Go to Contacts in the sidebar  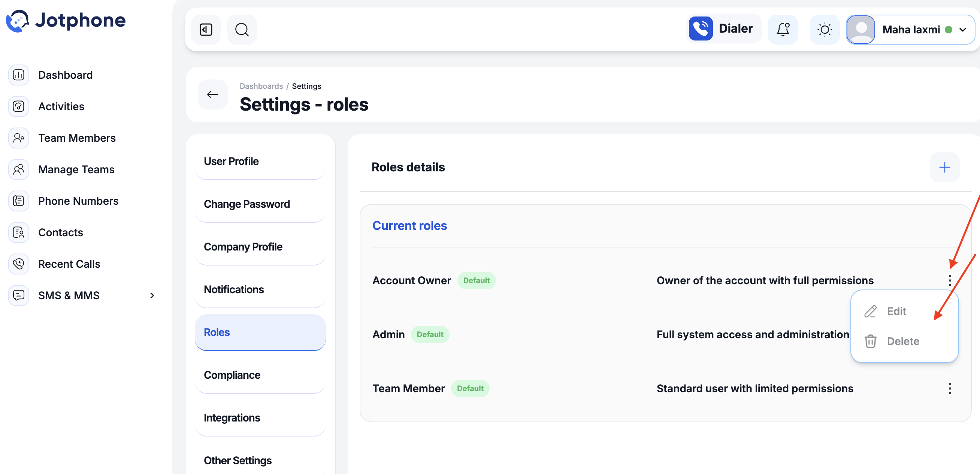pyautogui.click(x=60, y=232)
